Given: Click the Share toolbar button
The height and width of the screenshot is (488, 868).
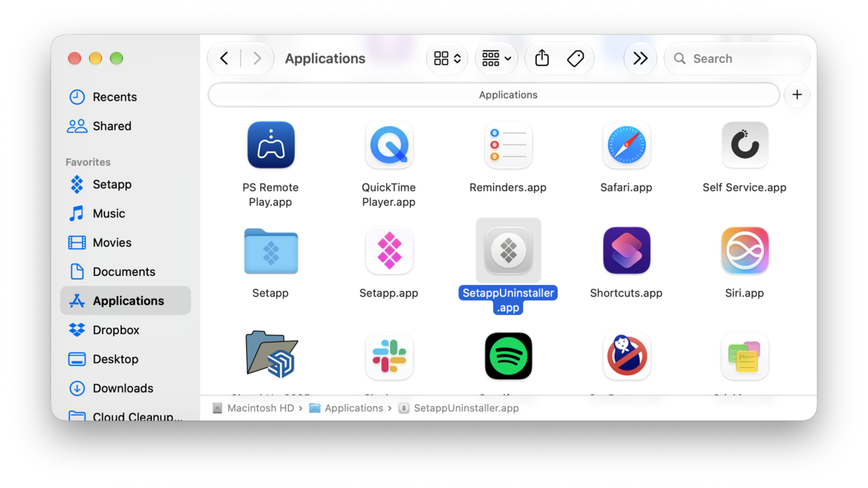Looking at the screenshot, I should 542,59.
